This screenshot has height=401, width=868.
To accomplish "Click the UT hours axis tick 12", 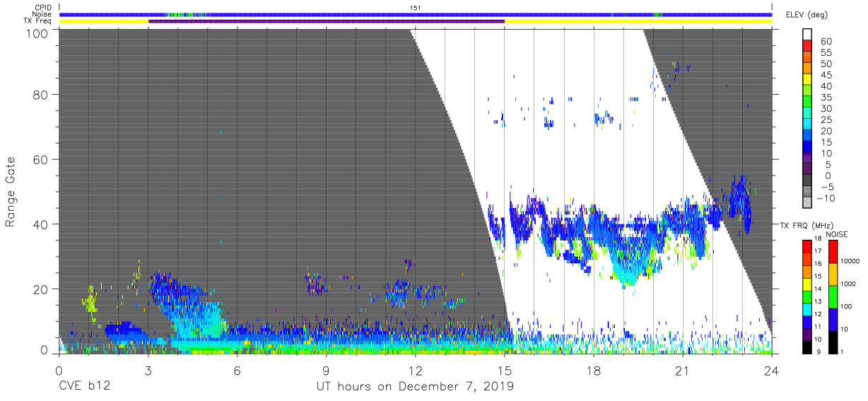I will (416, 371).
